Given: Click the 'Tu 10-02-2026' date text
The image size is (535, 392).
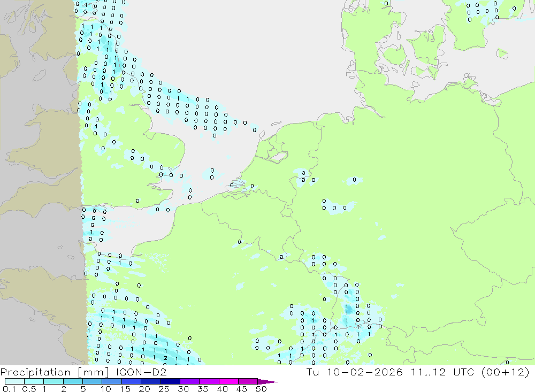Looking at the screenshot, I should 355,372.
